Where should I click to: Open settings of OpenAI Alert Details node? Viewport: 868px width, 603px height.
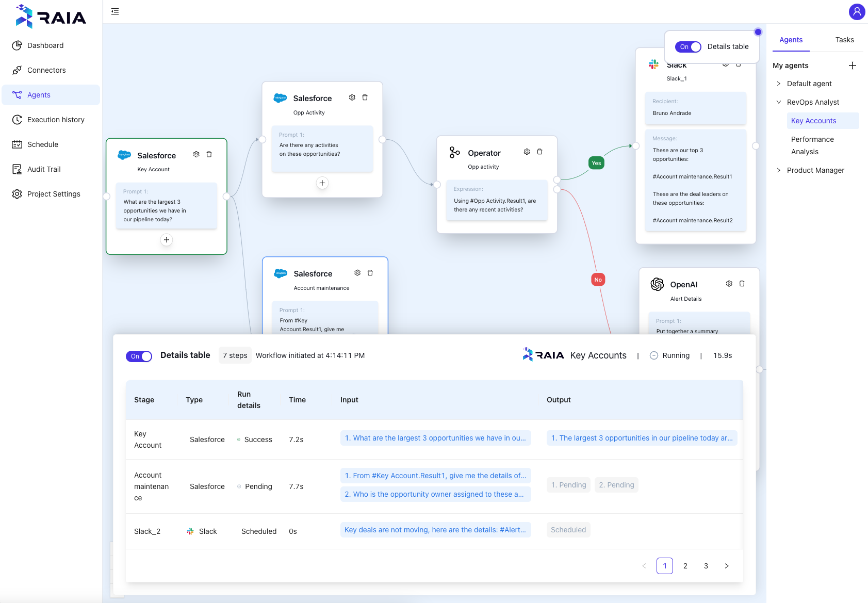tap(729, 284)
